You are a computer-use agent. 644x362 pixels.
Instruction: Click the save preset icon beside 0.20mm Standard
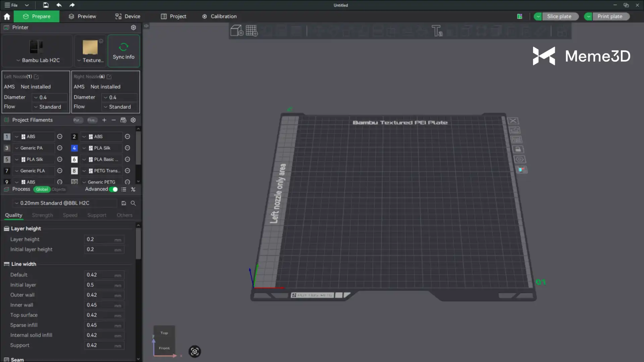click(x=123, y=203)
